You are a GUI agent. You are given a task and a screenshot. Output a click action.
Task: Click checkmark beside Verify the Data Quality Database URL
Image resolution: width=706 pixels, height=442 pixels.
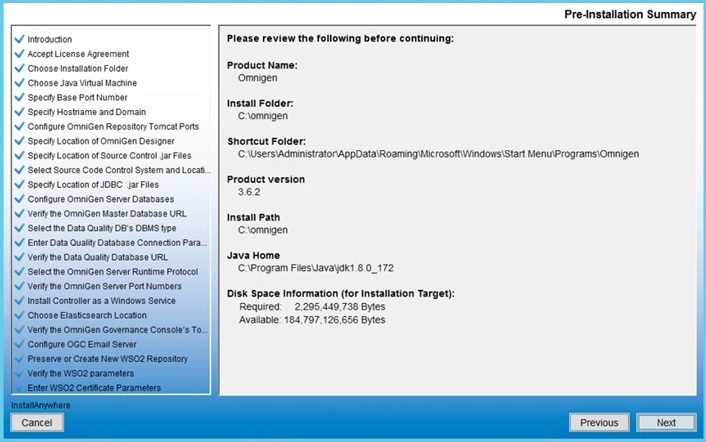[19, 257]
